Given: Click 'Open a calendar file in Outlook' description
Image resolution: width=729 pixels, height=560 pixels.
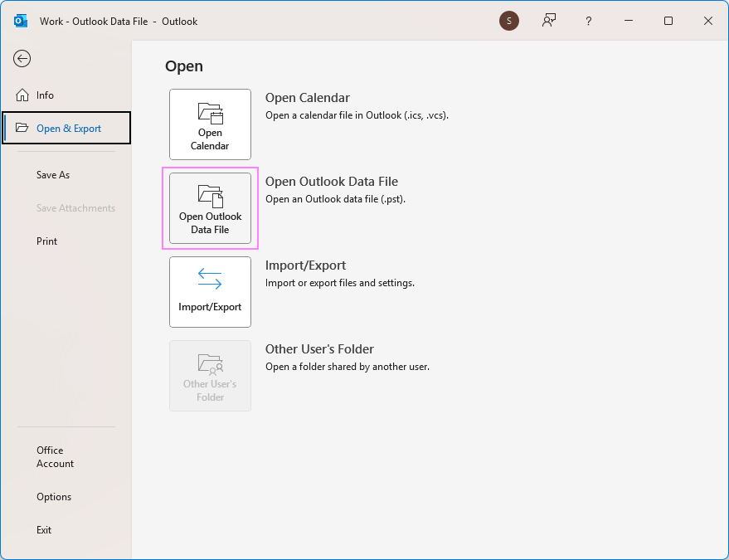Looking at the screenshot, I should click(x=357, y=115).
